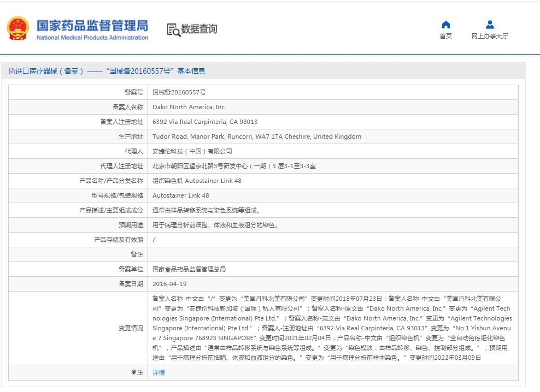Click the 2016-04-19 filing date value
Screen dimensions: 540x392
(x=169, y=284)
